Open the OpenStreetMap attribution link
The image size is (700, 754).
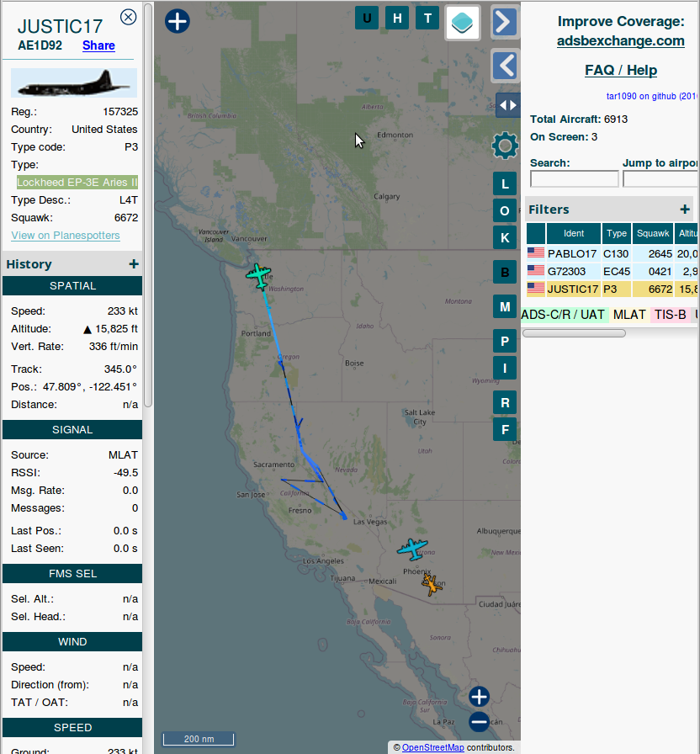click(432, 747)
